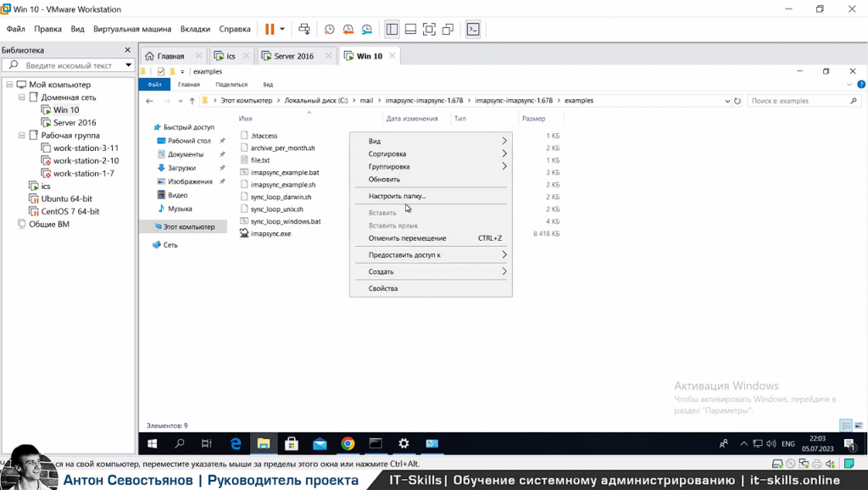
Task: Collapse the Доменная сеть group
Action: [21, 97]
